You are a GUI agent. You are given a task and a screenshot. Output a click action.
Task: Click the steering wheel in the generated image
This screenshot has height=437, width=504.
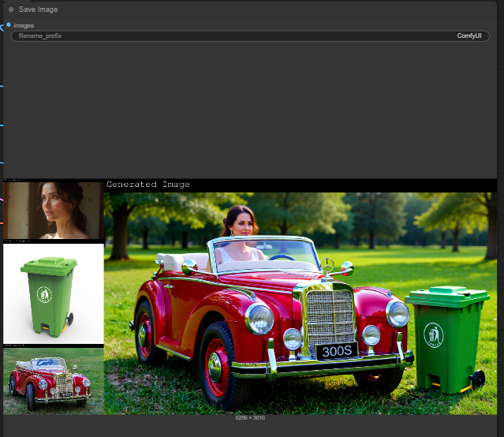[281, 257]
